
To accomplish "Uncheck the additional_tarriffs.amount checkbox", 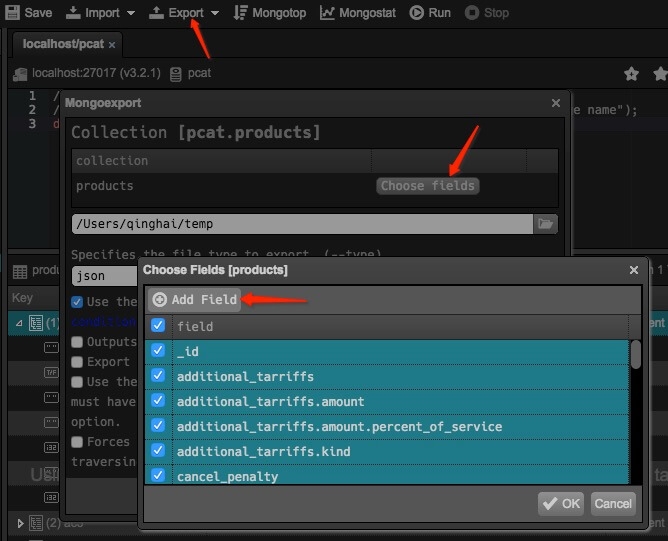I will click(158, 400).
